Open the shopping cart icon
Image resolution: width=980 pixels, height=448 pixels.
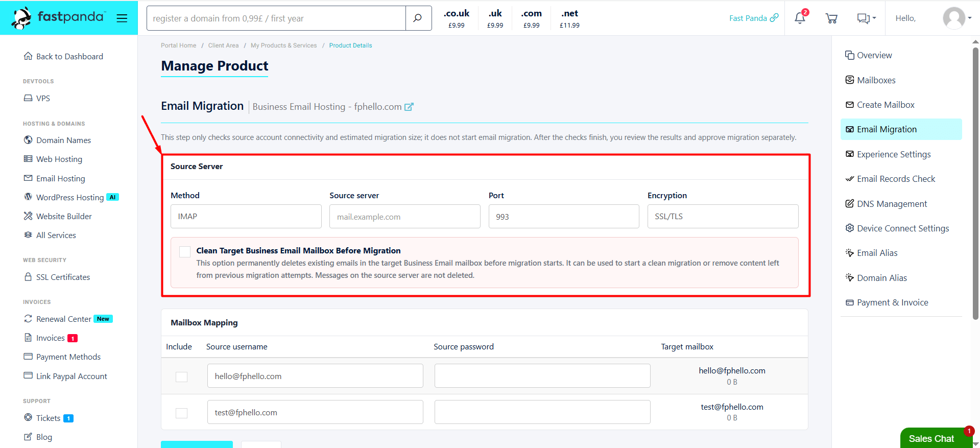(x=831, y=18)
